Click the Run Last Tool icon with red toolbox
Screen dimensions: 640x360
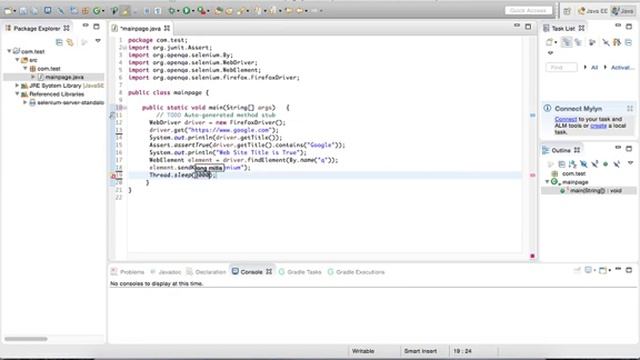(x=201, y=11)
